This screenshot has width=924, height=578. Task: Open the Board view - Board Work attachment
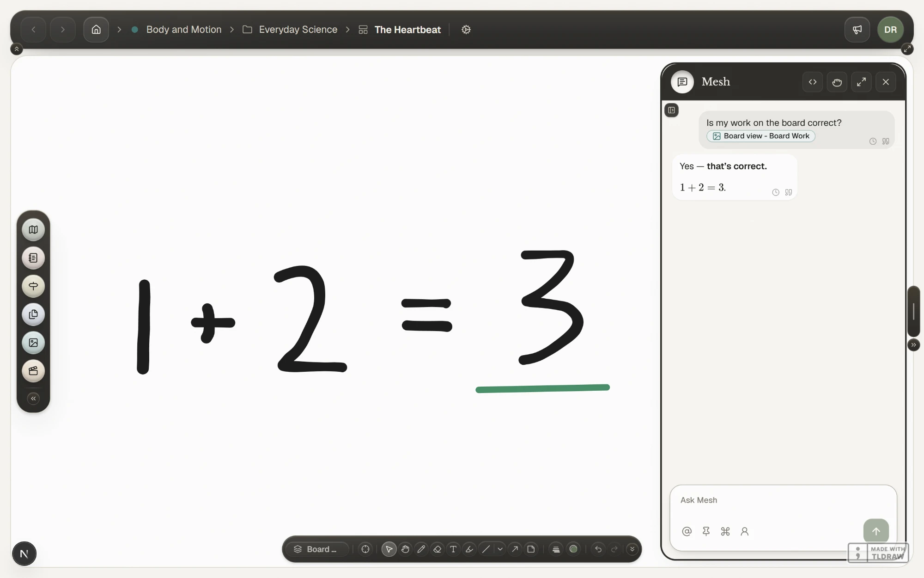coord(761,136)
